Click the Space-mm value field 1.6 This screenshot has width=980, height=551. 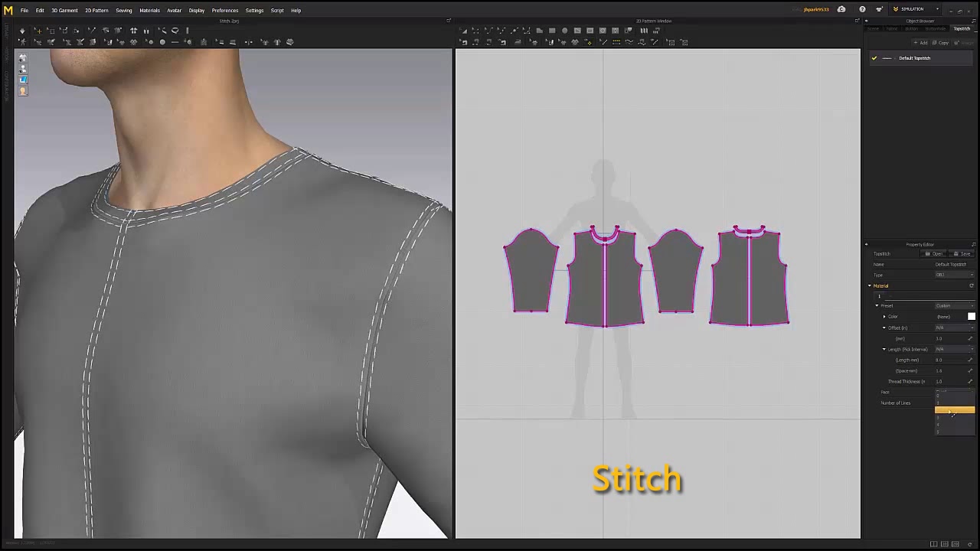[x=950, y=370]
